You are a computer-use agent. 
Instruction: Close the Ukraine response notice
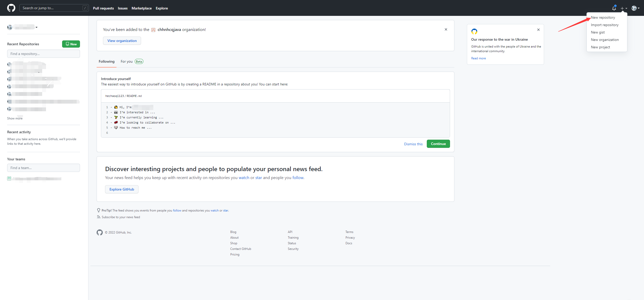pyautogui.click(x=538, y=30)
